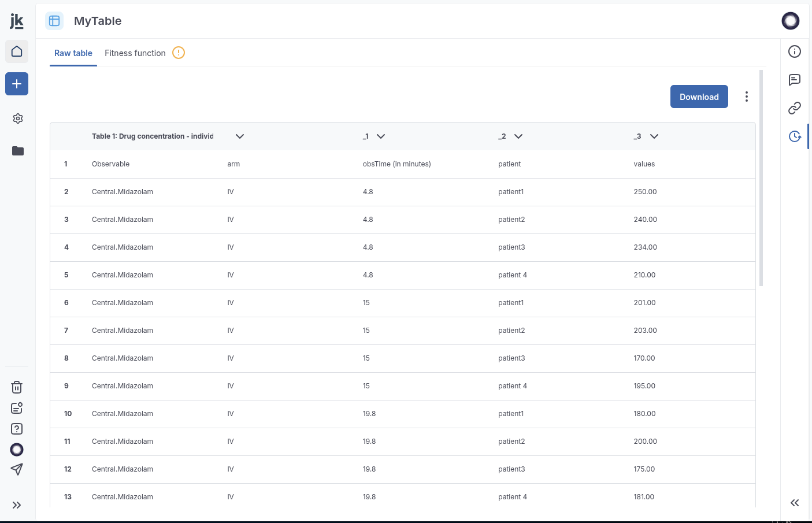
Task: Collapse the right panel with double chevron
Action: [795, 503]
